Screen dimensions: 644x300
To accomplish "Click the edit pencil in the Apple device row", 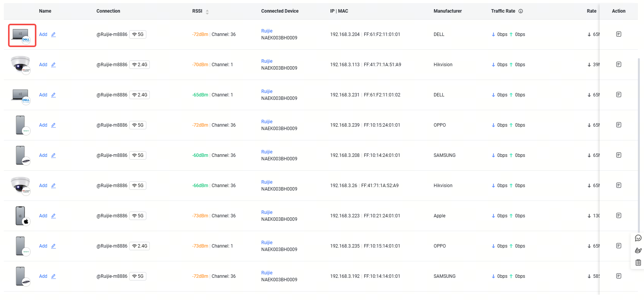I will point(53,216).
